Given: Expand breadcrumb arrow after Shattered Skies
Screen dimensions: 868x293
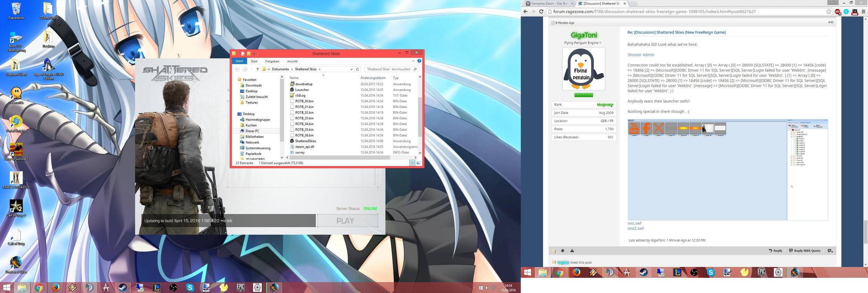Looking at the screenshot, I should click(x=320, y=69).
